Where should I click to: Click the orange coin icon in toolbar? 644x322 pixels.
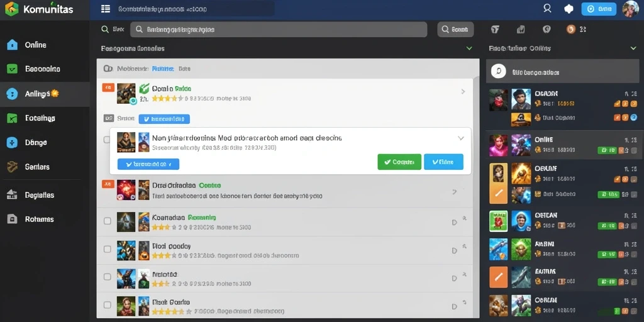point(571,29)
